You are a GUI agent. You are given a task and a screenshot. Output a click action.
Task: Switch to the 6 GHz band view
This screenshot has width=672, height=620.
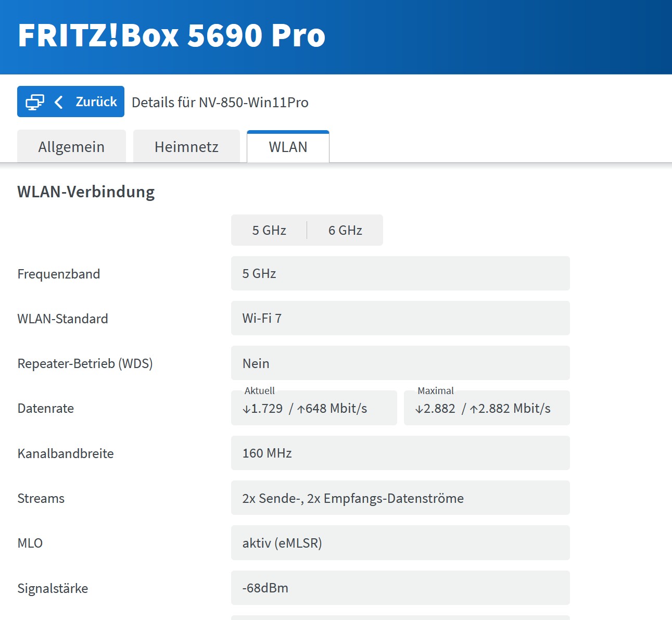pyautogui.click(x=345, y=230)
